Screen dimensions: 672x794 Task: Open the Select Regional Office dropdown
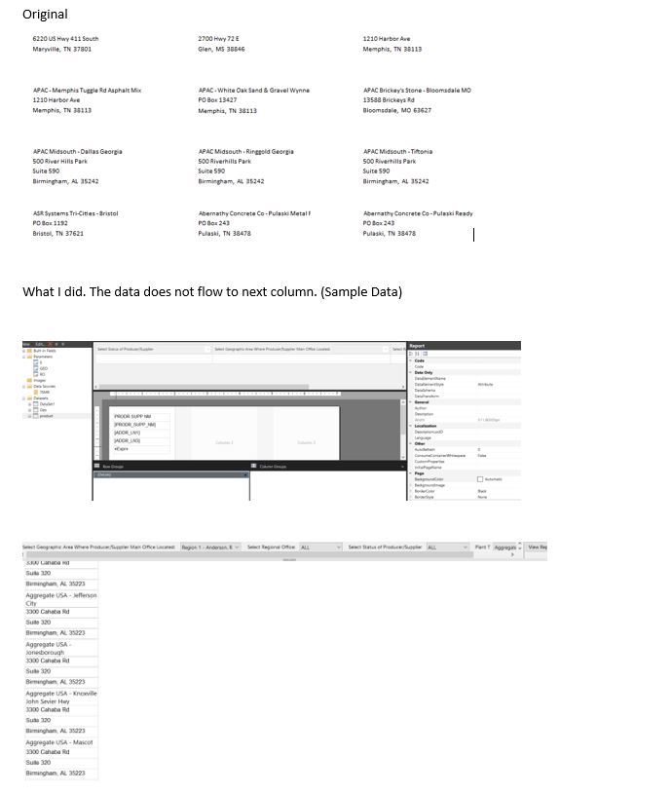[320, 547]
